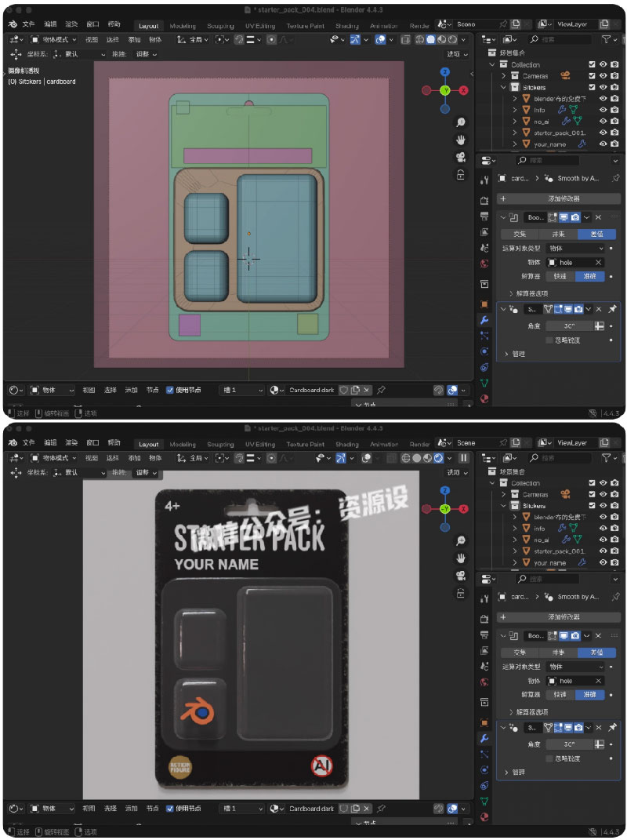
Task: Open the Object Data green triangle tab, top window
Action: 484,383
